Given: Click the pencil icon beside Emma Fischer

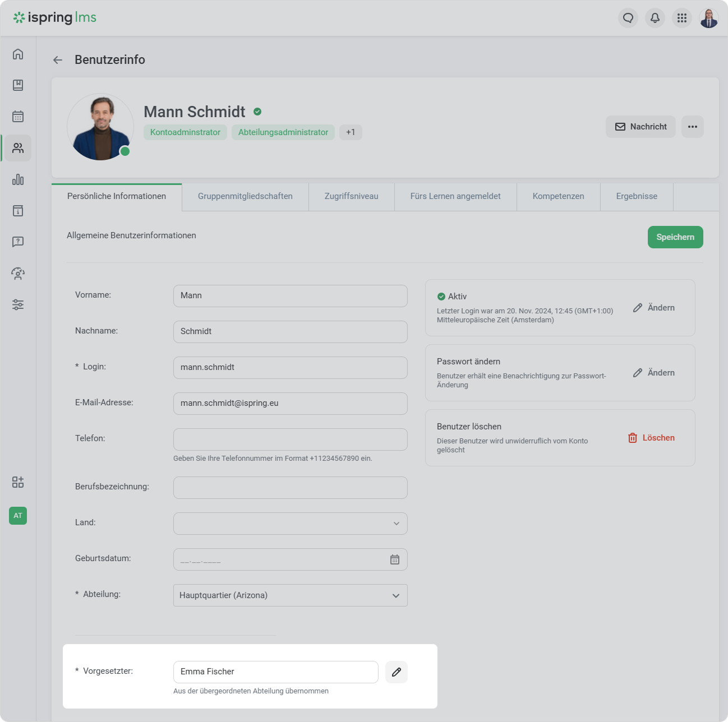Looking at the screenshot, I should coord(396,672).
